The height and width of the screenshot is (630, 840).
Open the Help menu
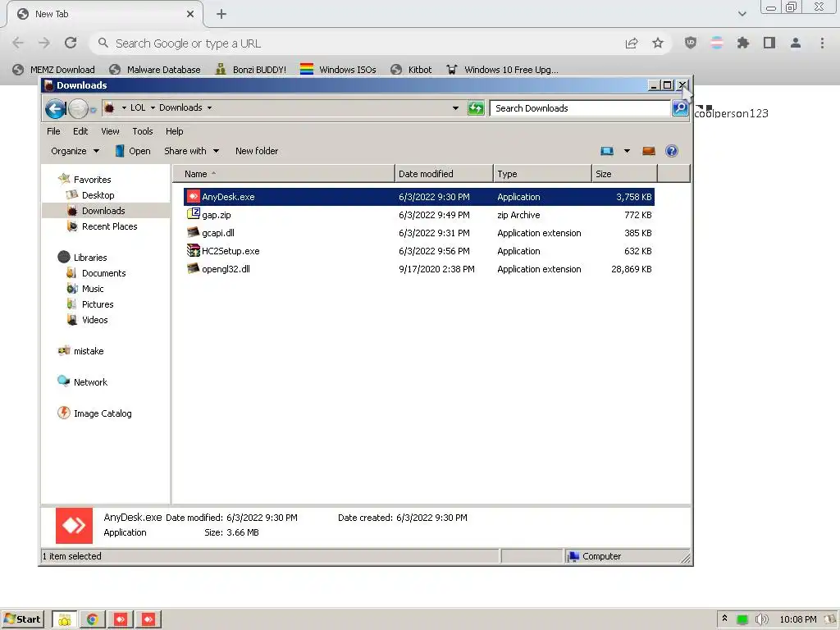point(174,131)
